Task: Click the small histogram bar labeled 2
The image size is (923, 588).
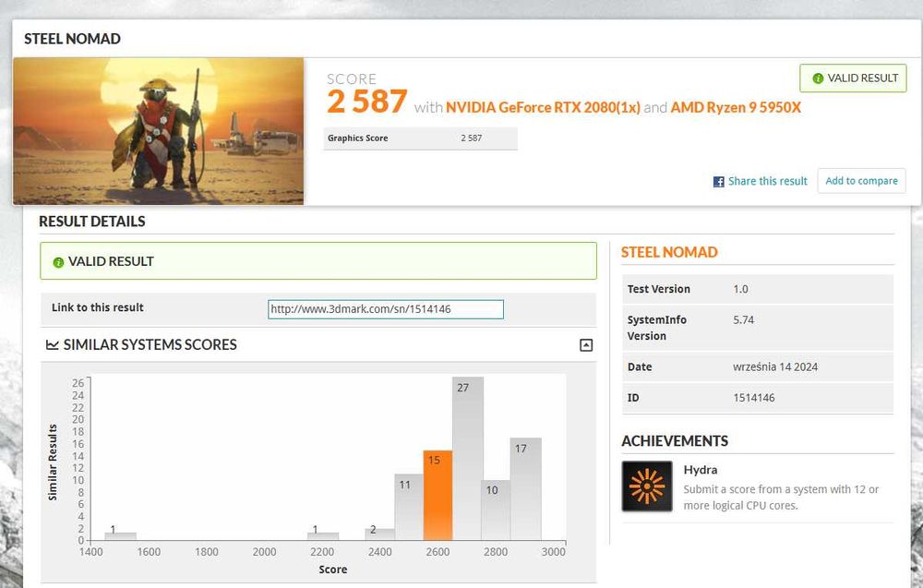Action: (380, 534)
